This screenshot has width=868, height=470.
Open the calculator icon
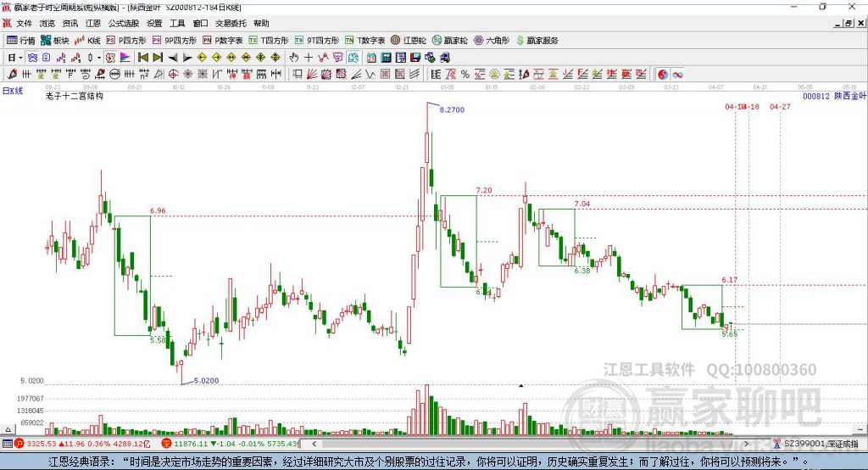pos(386,58)
